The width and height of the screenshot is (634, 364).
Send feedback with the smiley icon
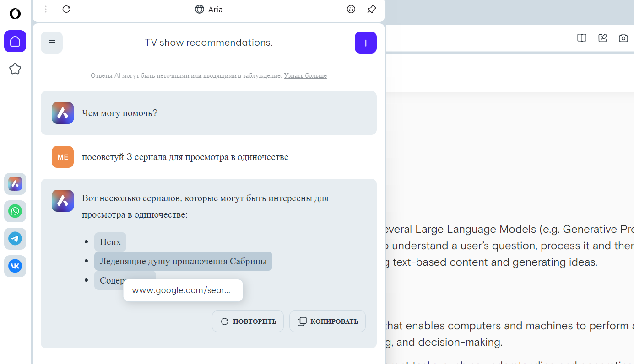351,9
